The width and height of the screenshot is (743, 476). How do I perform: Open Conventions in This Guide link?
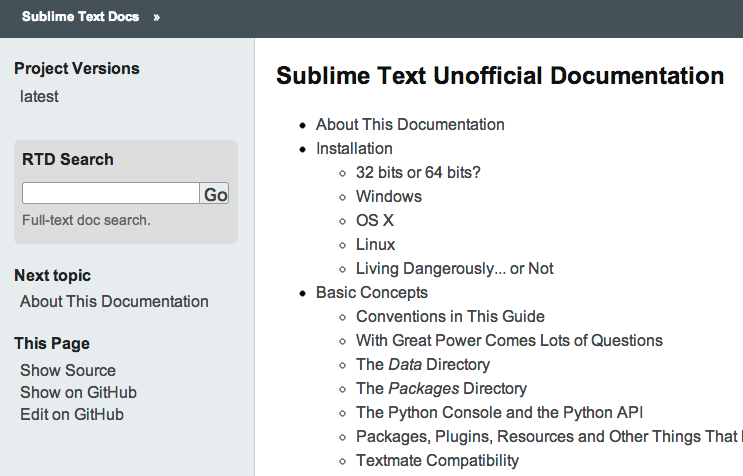click(450, 316)
